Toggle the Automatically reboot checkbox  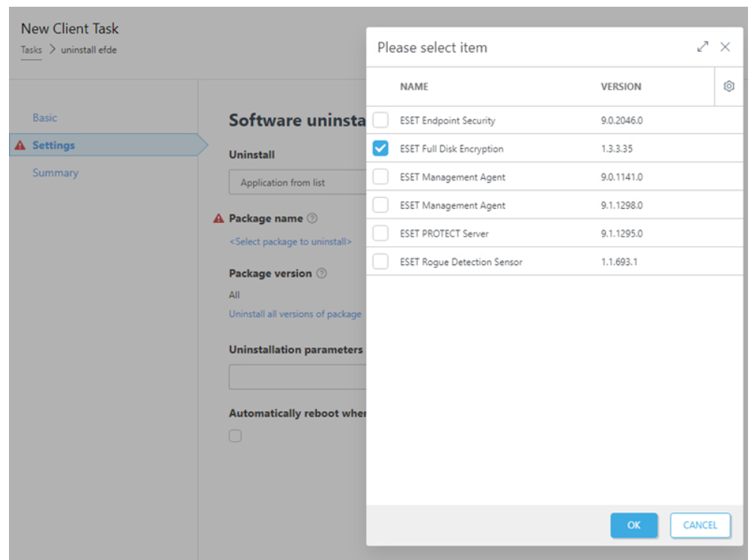(235, 436)
